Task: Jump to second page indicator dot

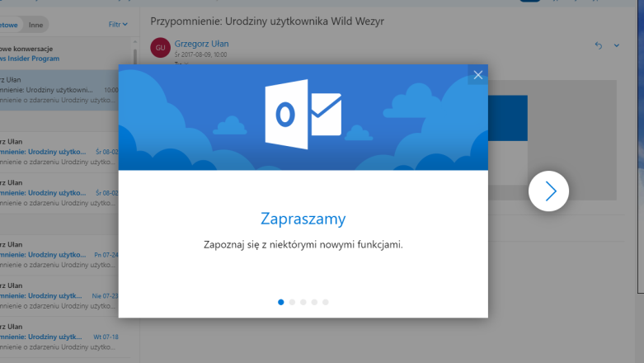Action: 292,302
